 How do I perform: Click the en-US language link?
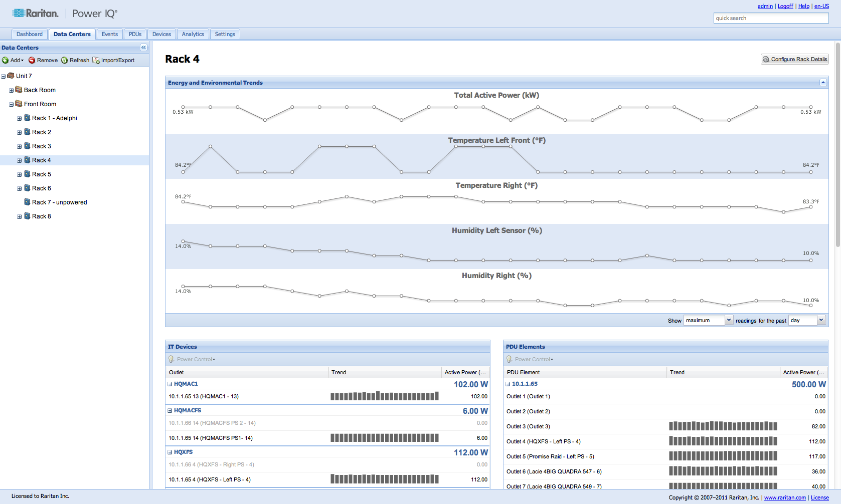coord(821,6)
